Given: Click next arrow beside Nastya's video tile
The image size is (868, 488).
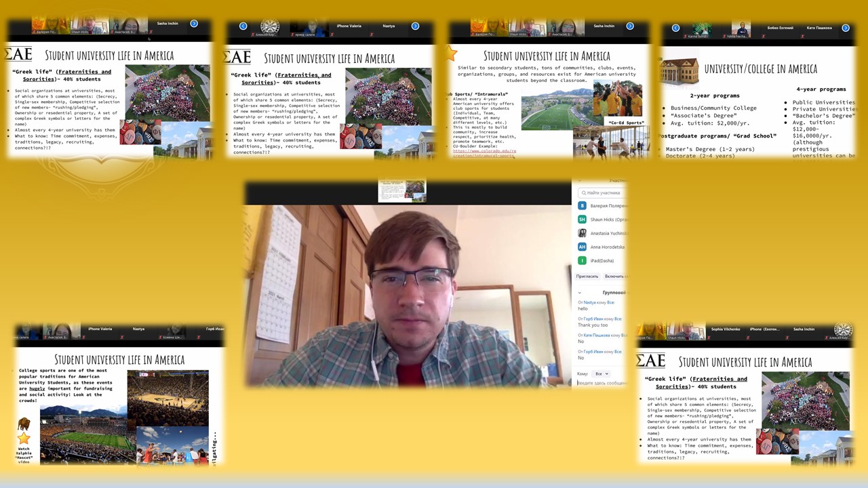Looking at the screenshot, I should (x=415, y=26).
